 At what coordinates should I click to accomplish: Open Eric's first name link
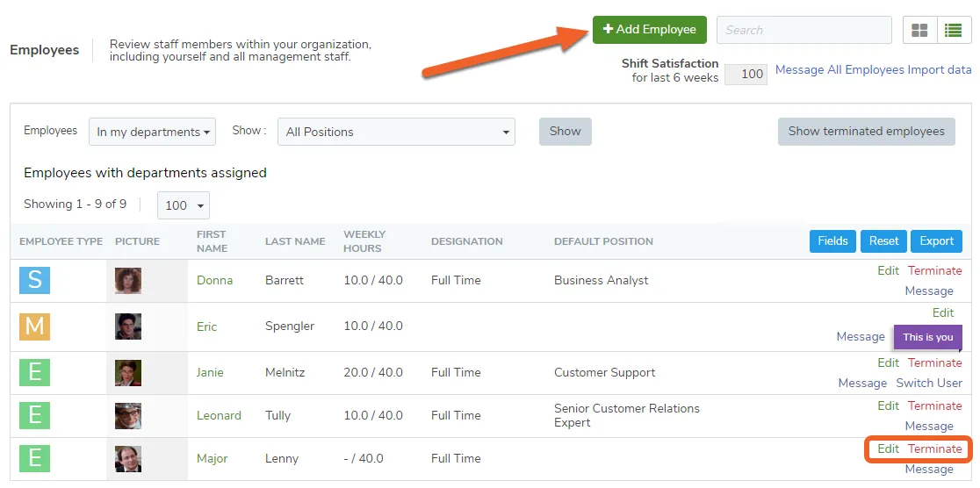207,327
